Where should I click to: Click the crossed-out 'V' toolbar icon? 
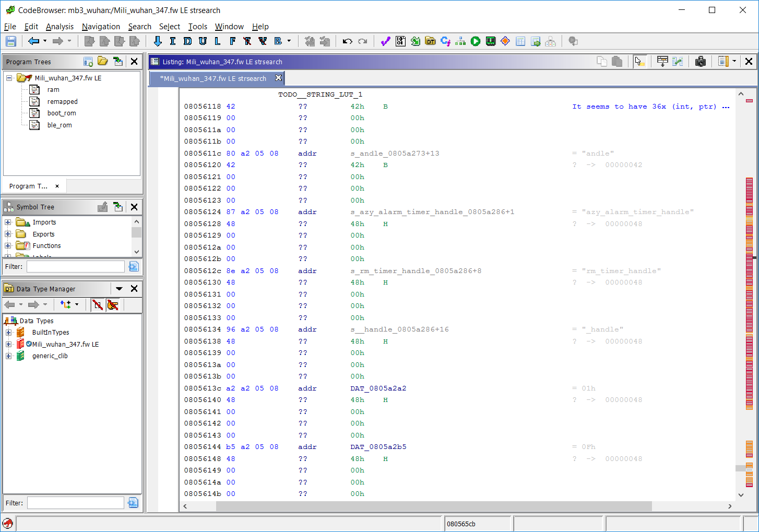pos(263,41)
